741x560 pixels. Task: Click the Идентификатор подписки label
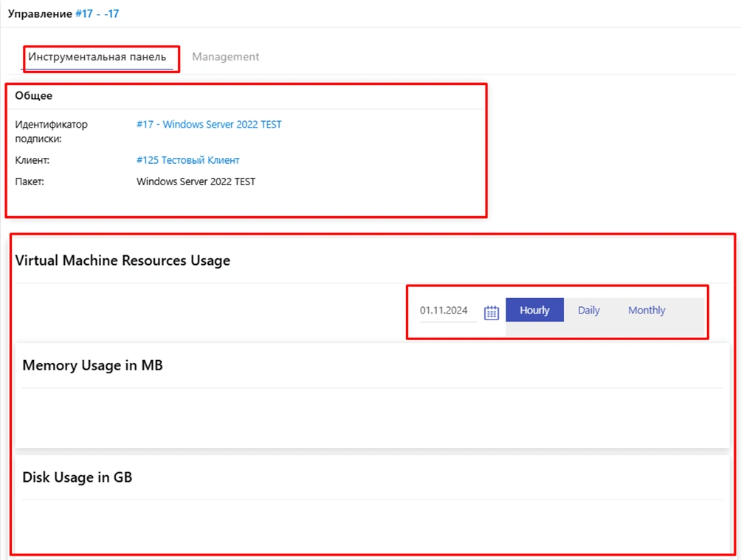(x=51, y=131)
